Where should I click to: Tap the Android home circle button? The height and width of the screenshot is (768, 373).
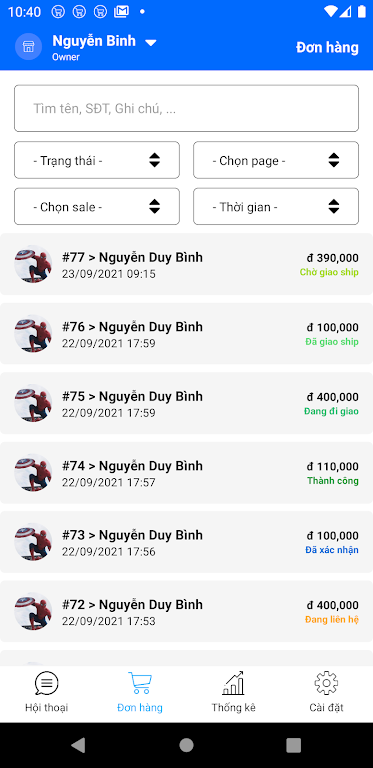click(186, 745)
